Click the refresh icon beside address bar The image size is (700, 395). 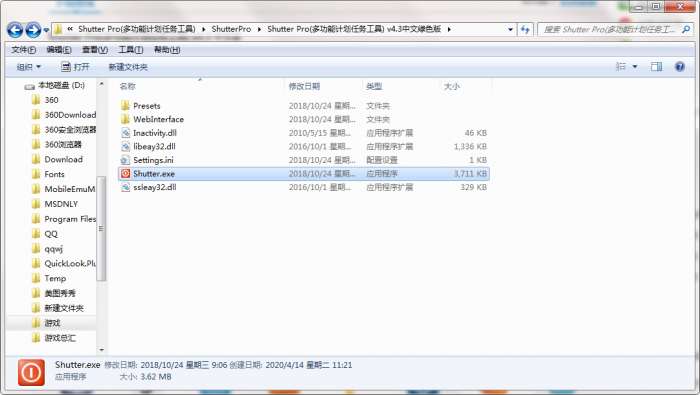coord(525,29)
